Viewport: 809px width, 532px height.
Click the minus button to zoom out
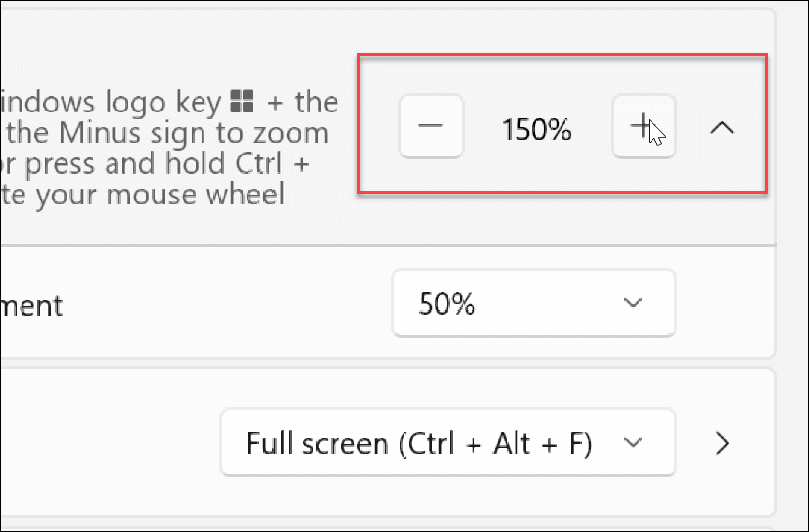431,127
